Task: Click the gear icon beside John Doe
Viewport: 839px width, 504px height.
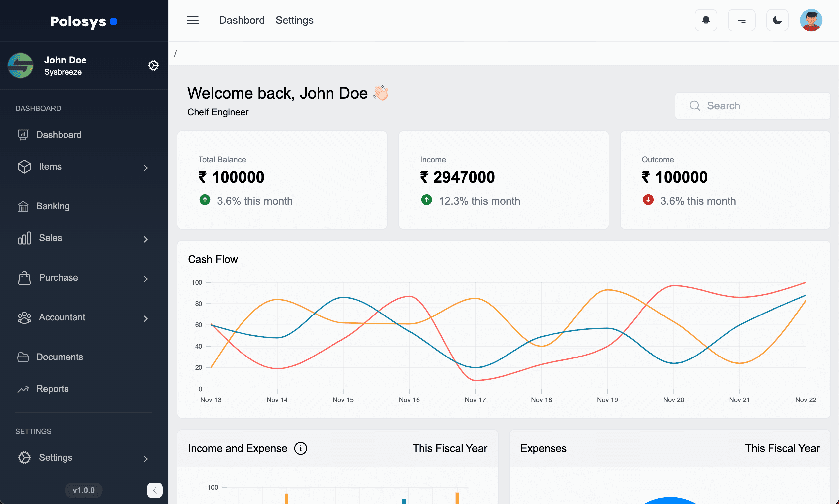Action: 153,65
